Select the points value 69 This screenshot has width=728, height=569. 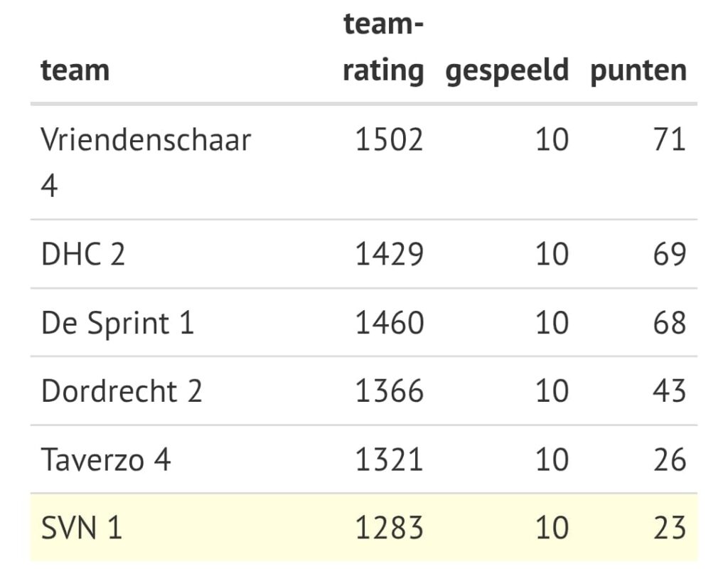[x=669, y=255]
